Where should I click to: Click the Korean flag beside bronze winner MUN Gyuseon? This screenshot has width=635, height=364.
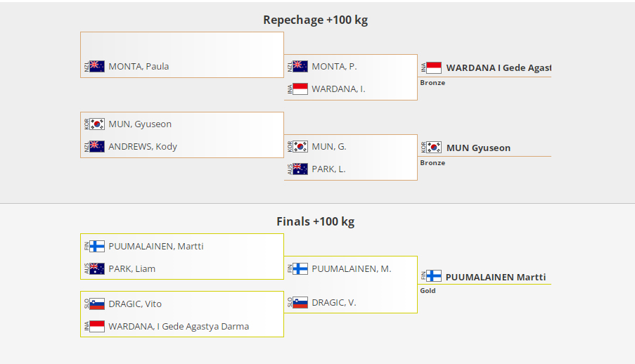[x=434, y=148]
